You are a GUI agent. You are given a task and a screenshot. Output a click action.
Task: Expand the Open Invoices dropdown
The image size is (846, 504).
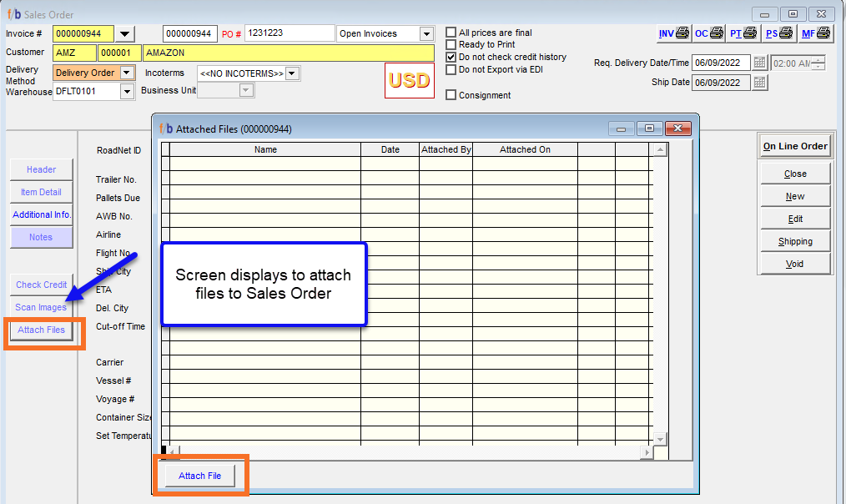(x=426, y=34)
